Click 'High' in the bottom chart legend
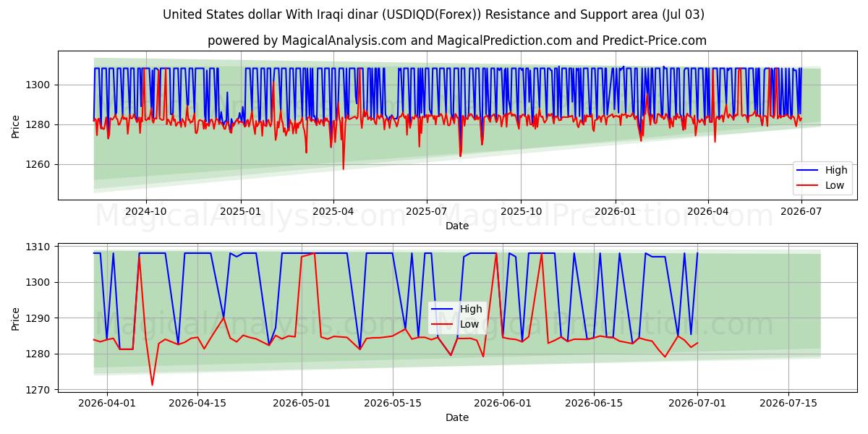This screenshot has height=434, width=868. click(471, 309)
